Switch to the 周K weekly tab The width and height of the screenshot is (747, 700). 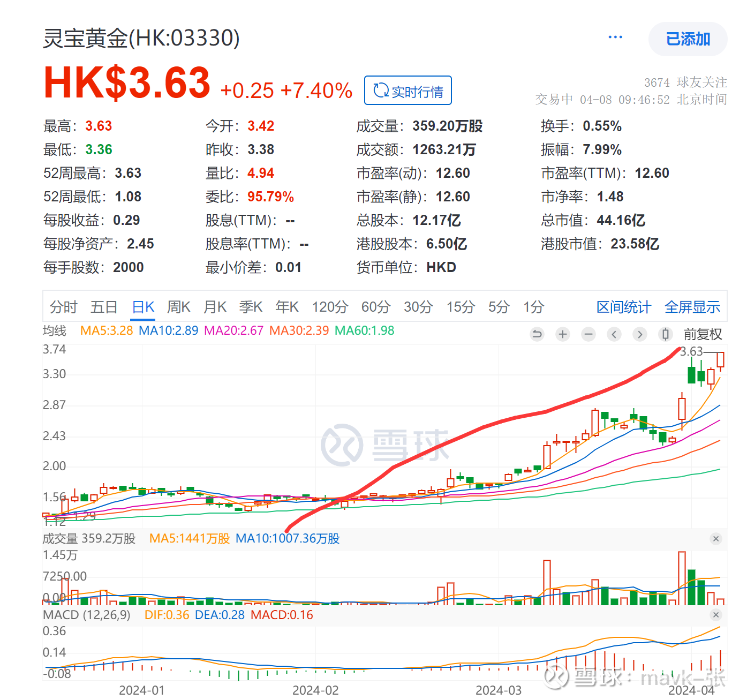click(178, 307)
